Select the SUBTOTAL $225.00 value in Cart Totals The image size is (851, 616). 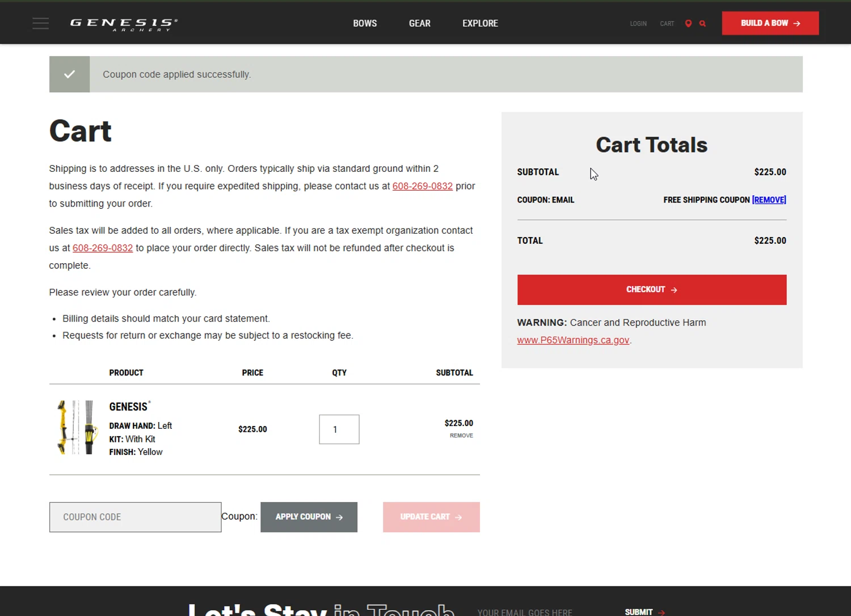770,172
